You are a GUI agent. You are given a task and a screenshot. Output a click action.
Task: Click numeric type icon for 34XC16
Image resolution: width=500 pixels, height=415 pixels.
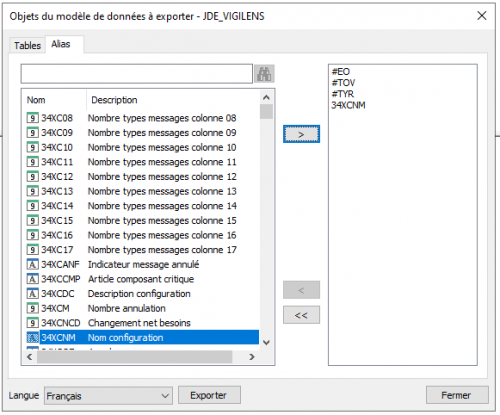coord(32,235)
